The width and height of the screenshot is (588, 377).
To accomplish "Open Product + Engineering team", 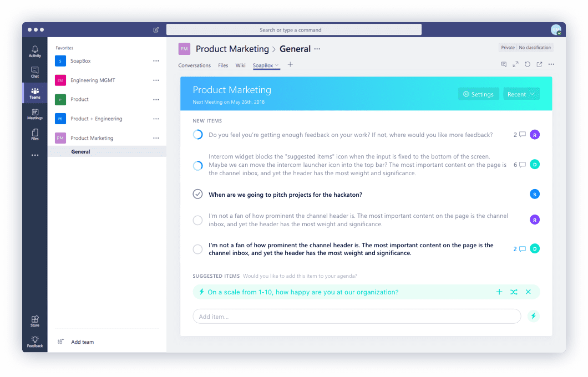I will [97, 119].
